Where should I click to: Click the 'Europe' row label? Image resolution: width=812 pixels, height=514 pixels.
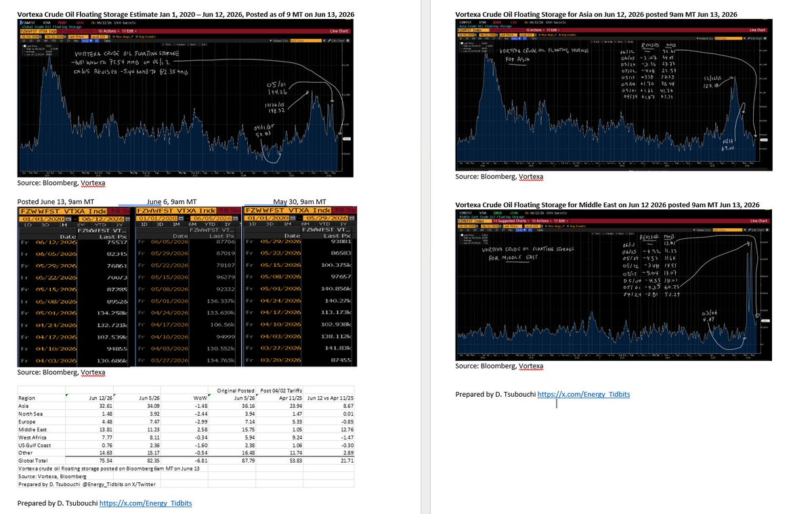click(x=27, y=422)
